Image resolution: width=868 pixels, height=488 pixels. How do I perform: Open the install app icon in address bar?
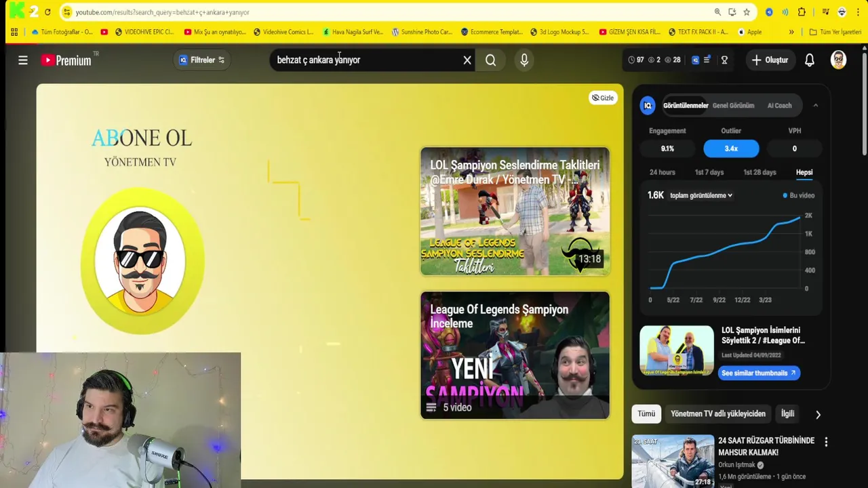coord(732,12)
